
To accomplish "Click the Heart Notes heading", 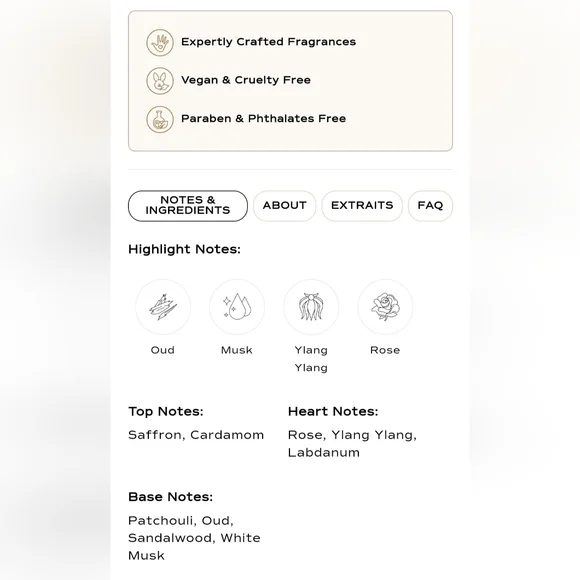I will click(333, 412).
